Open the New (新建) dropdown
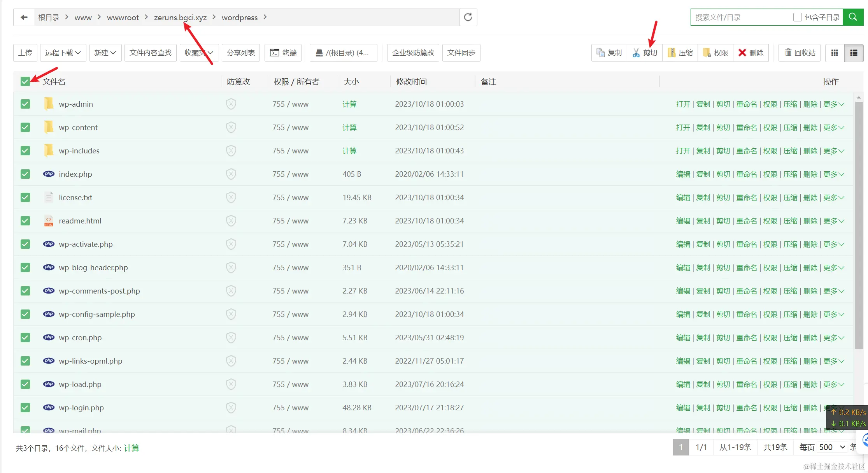Image resolution: width=868 pixels, height=473 pixels. point(105,53)
